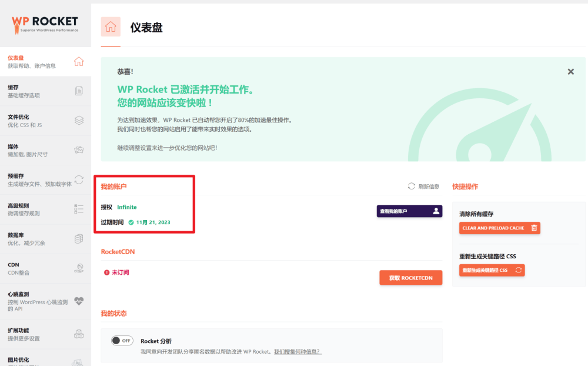Click the refresh arrows icon next to 刷新信息
This screenshot has height=366, width=588.
(412, 186)
